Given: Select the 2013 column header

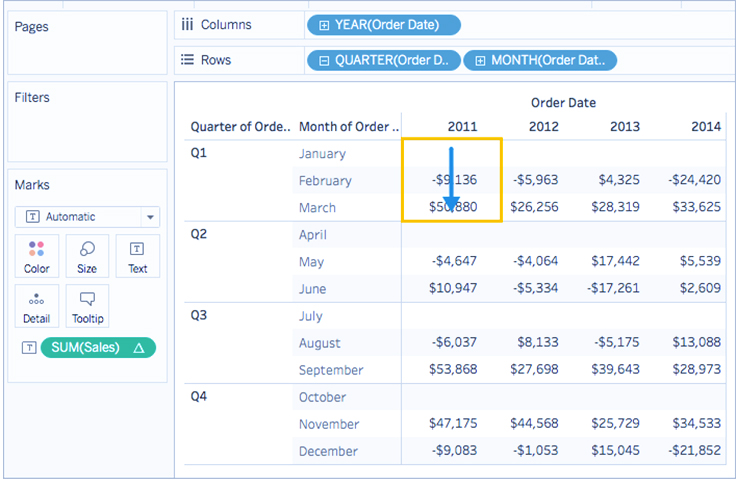Looking at the screenshot, I should point(625,127).
